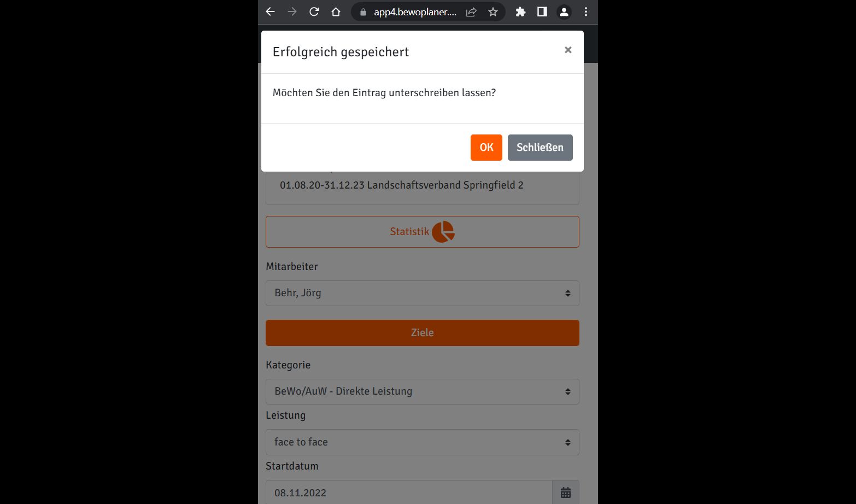Click the padlock site info icon
Viewport: 856px width, 504px height.
click(363, 12)
